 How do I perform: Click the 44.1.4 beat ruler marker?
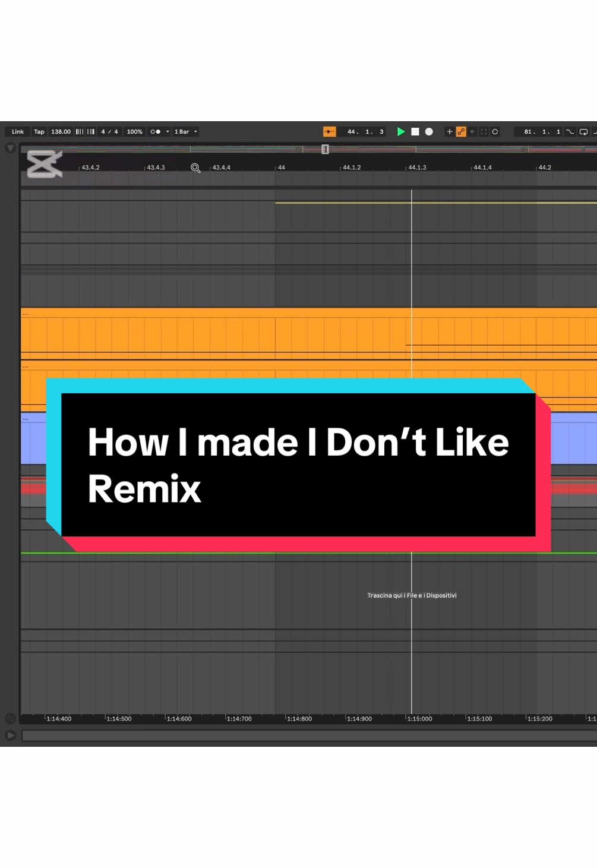click(x=482, y=168)
